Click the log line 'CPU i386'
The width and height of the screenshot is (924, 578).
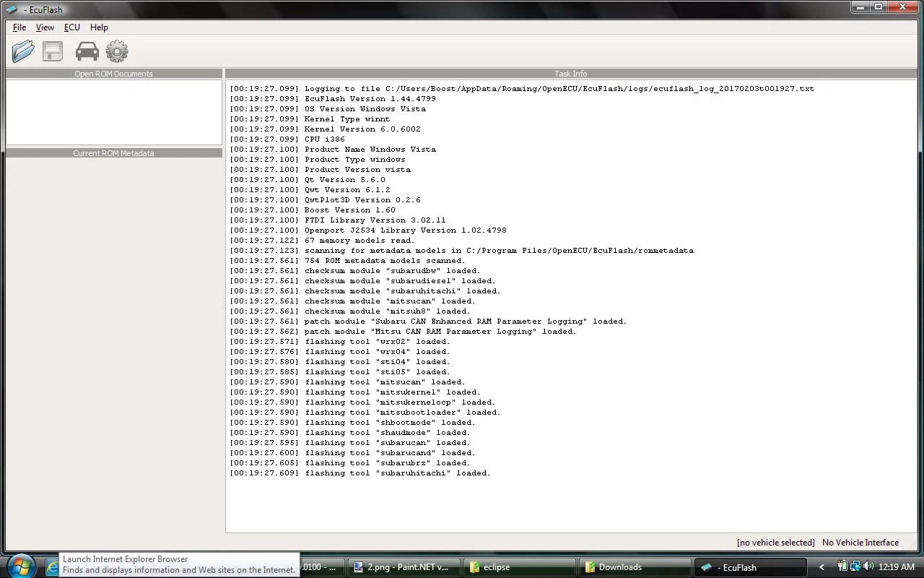[x=287, y=139]
